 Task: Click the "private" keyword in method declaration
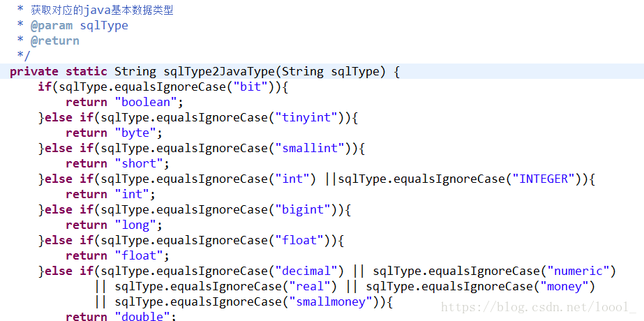[34, 71]
